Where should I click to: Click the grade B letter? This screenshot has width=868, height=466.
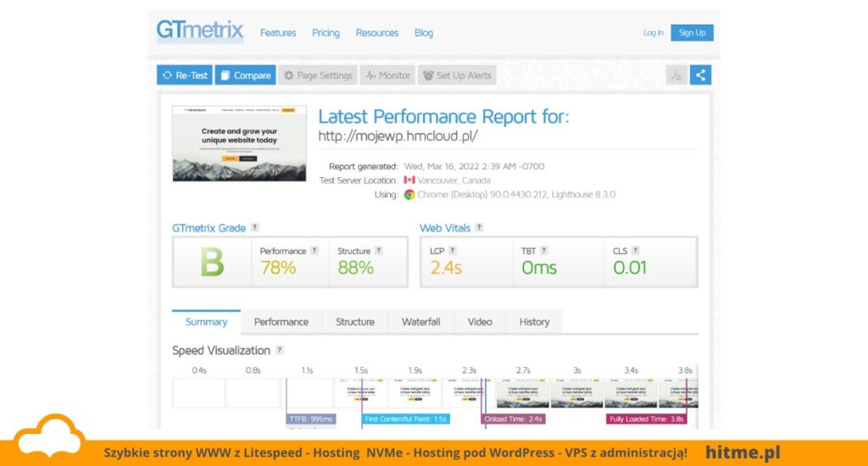click(212, 263)
